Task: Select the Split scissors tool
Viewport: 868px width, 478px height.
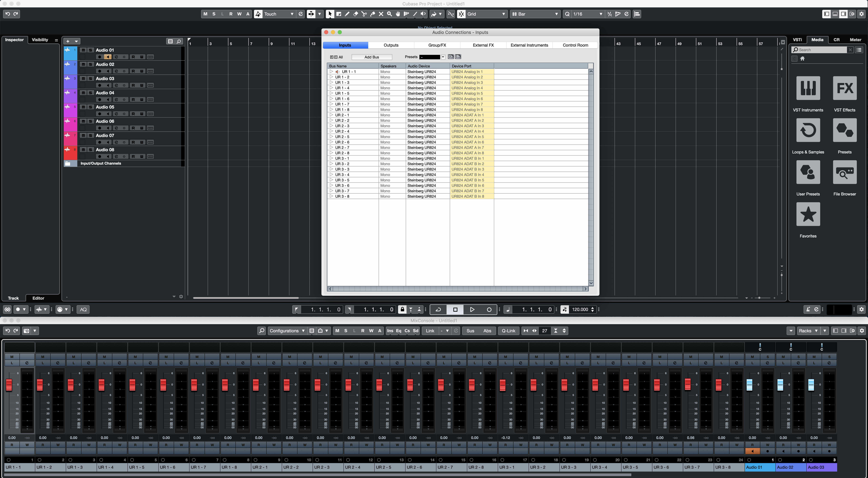Action: tap(364, 14)
